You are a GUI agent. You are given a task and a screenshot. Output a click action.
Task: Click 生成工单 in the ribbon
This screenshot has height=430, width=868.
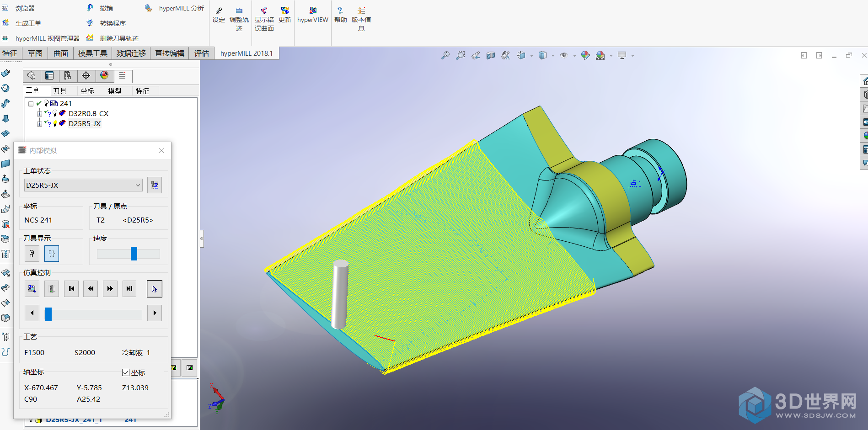(22, 23)
